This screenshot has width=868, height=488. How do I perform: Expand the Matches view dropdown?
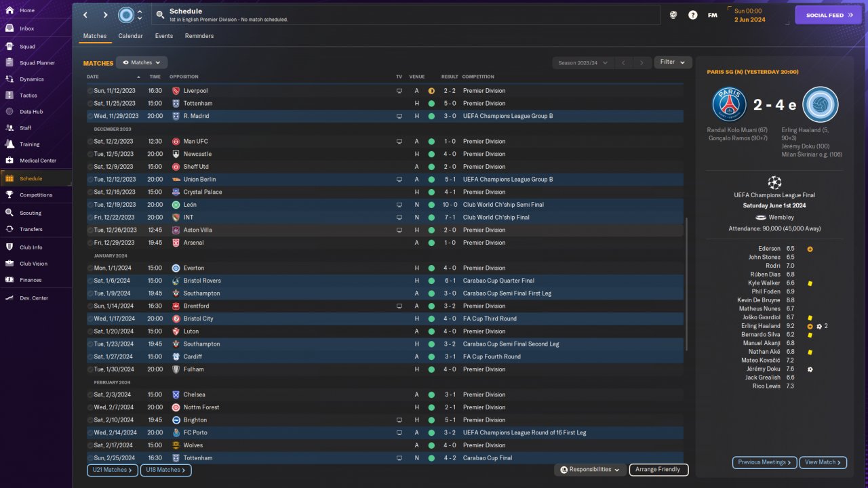pyautogui.click(x=142, y=62)
